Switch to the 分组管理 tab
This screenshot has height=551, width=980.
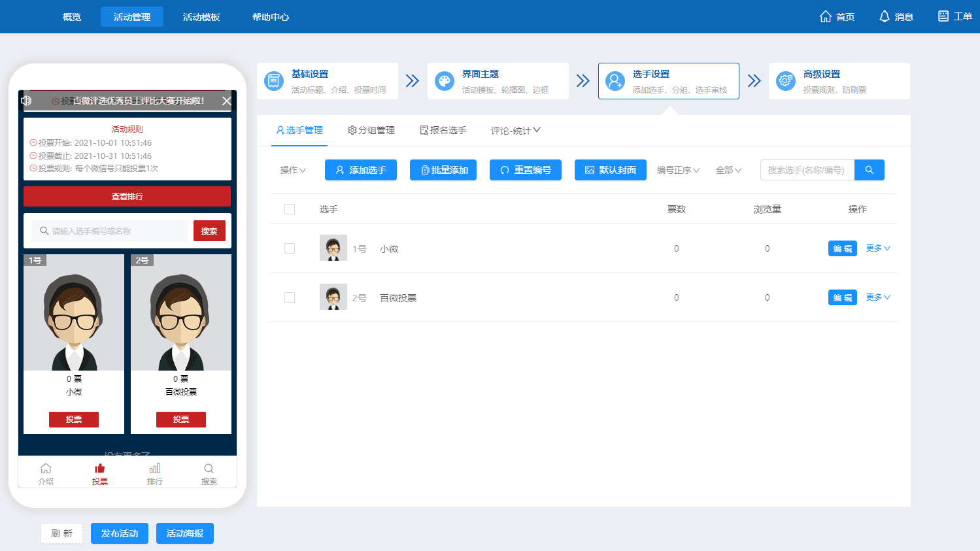pos(371,130)
